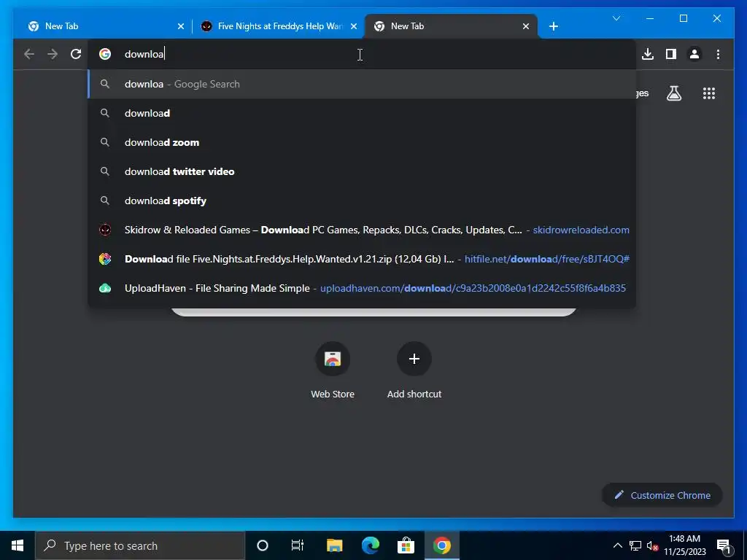This screenshot has height=560, width=747.
Task: Pick the 'download spotify' suggestion
Action: (362, 201)
